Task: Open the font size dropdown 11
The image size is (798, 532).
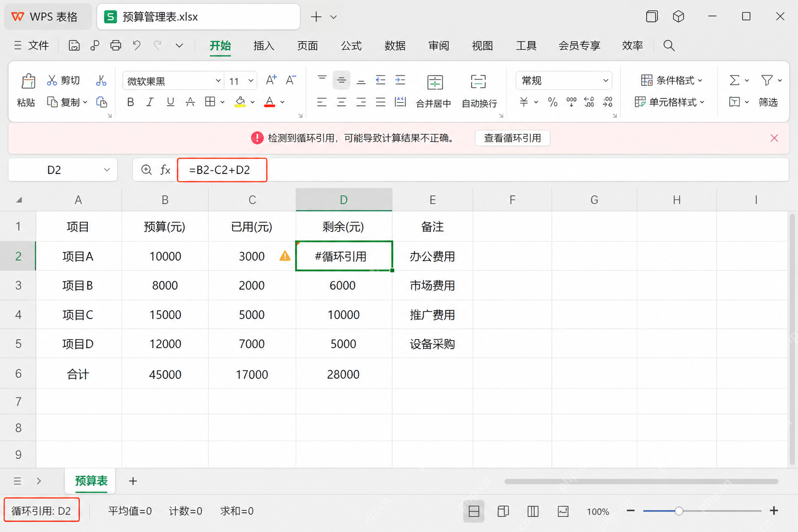Action: point(251,81)
